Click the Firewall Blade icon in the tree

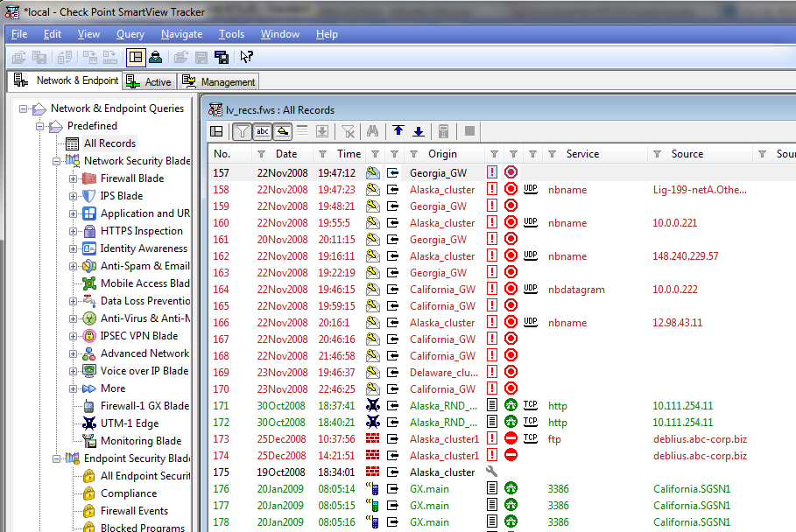click(x=89, y=178)
